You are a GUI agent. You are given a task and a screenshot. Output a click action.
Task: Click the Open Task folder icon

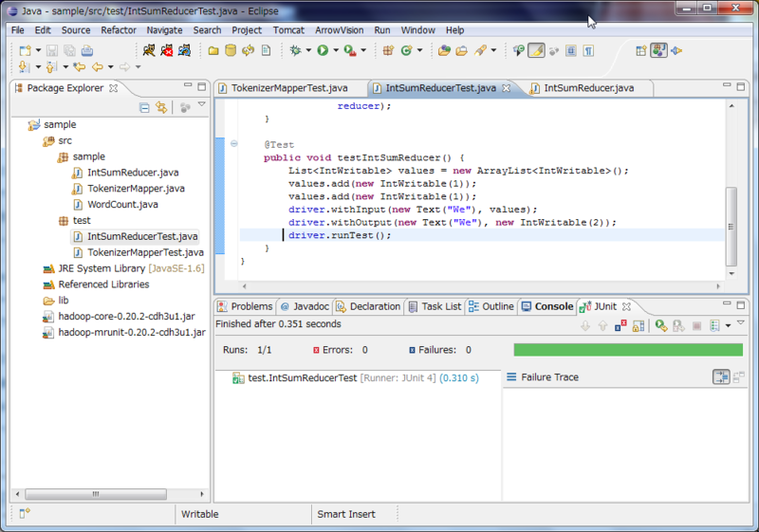click(x=461, y=50)
